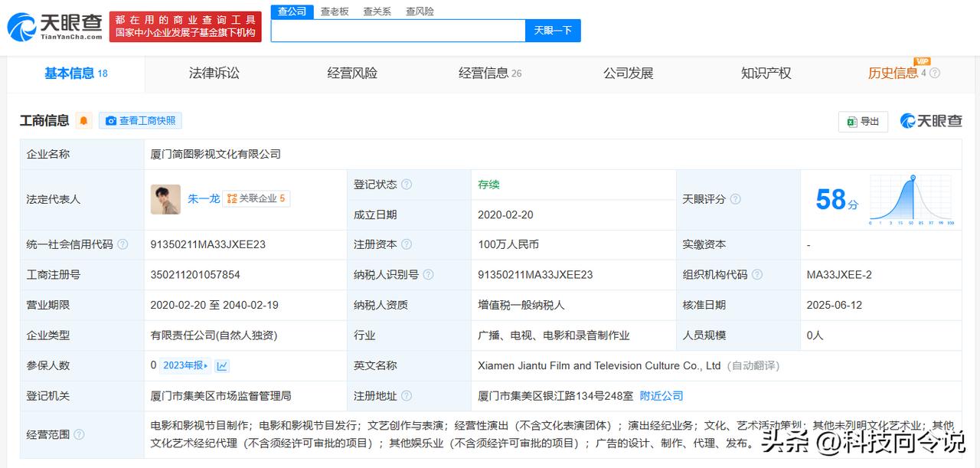The height and width of the screenshot is (468, 980).
Task: Click the credit code under 统一社会信用代码
Action: [x=208, y=244]
